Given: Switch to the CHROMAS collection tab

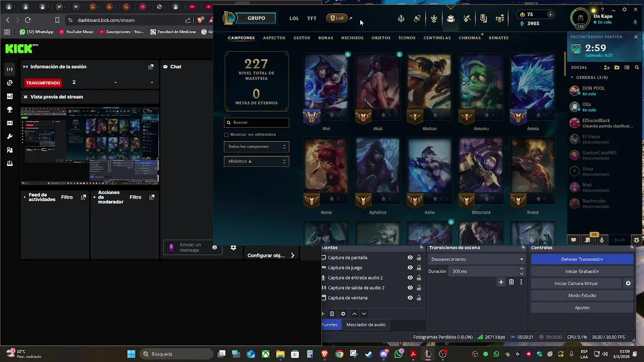Looking at the screenshot, I should (x=470, y=38).
